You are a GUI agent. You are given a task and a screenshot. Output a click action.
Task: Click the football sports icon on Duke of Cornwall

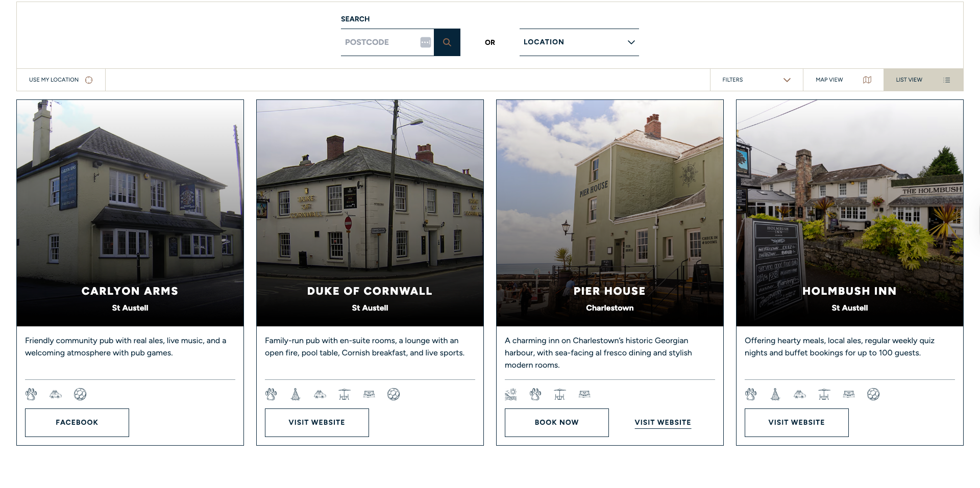pos(394,394)
